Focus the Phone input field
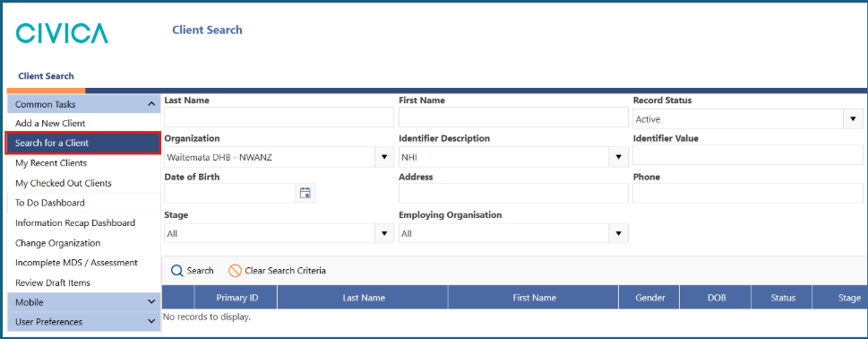 pos(748,193)
